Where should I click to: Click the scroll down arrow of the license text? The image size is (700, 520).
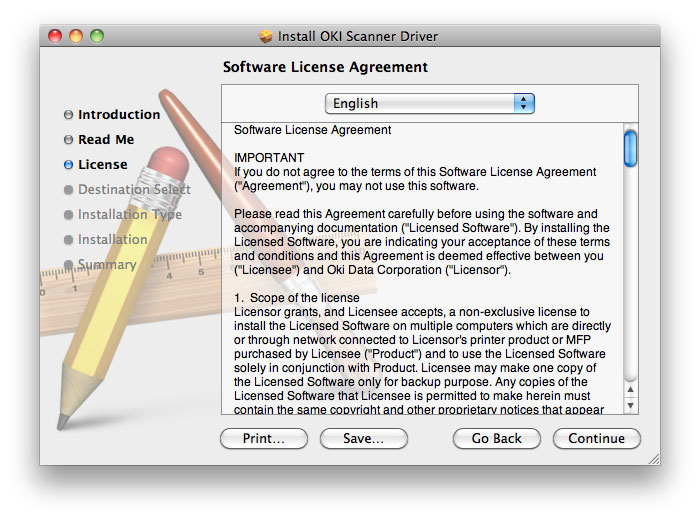point(630,405)
